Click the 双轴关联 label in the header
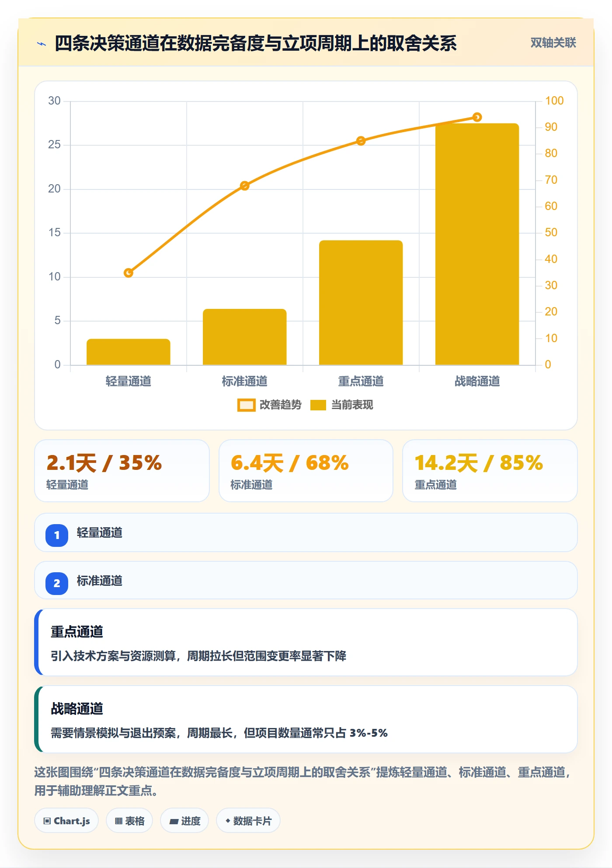 [553, 43]
